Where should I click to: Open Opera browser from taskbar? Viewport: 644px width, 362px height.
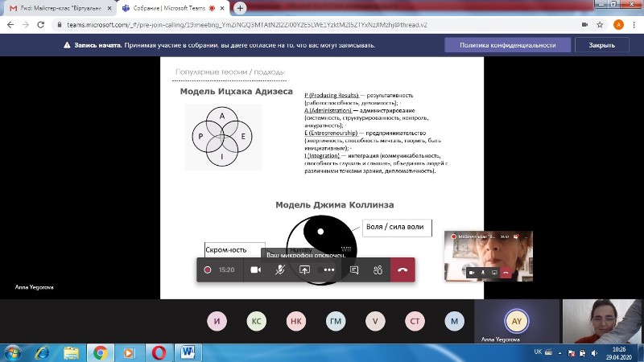pyautogui.click(x=159, y=352)
